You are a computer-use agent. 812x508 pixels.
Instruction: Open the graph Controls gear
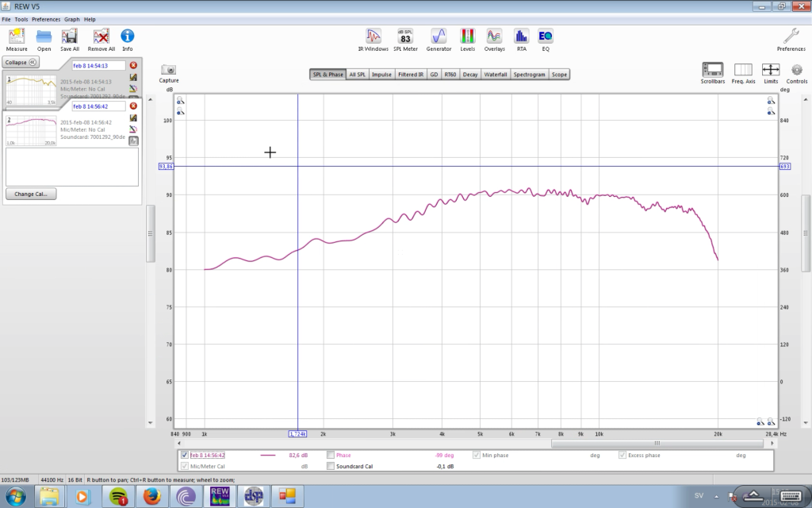point(796,70)
